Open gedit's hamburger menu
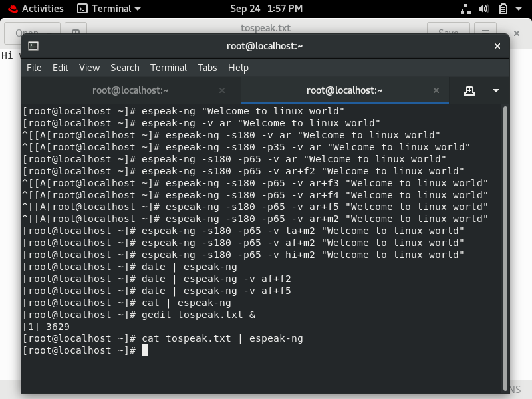 point(485,32)
